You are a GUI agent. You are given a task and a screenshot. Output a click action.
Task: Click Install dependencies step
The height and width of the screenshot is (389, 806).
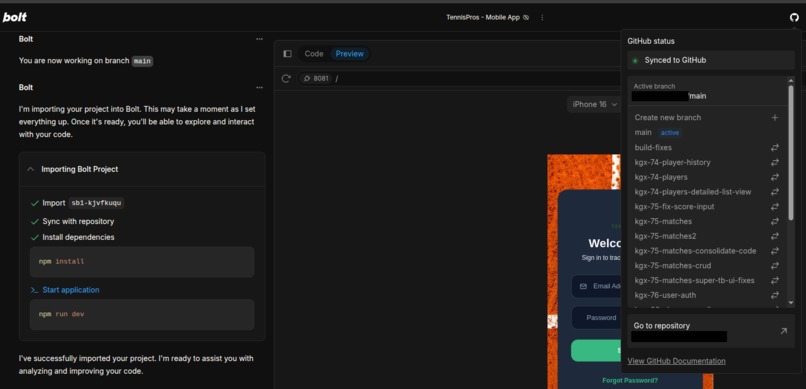pos(78,237)
